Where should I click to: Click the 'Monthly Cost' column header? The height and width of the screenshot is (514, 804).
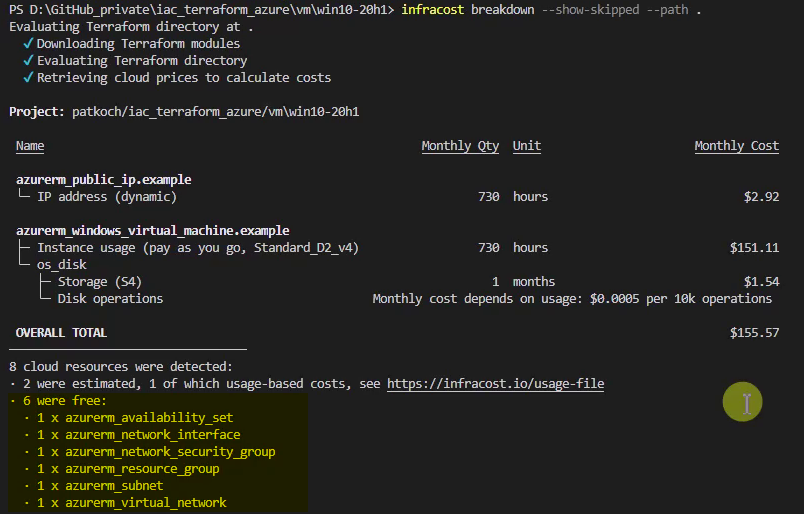coord(737,146)
